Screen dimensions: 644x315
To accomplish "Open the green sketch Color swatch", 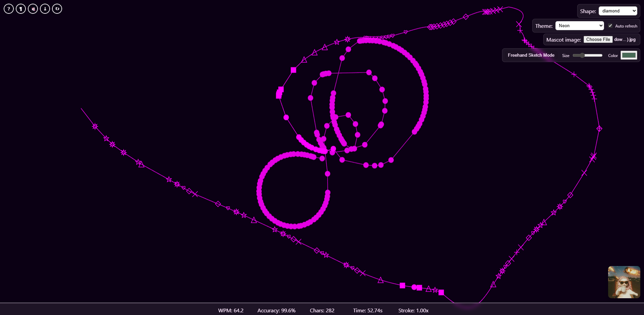I will click(629, 55).
